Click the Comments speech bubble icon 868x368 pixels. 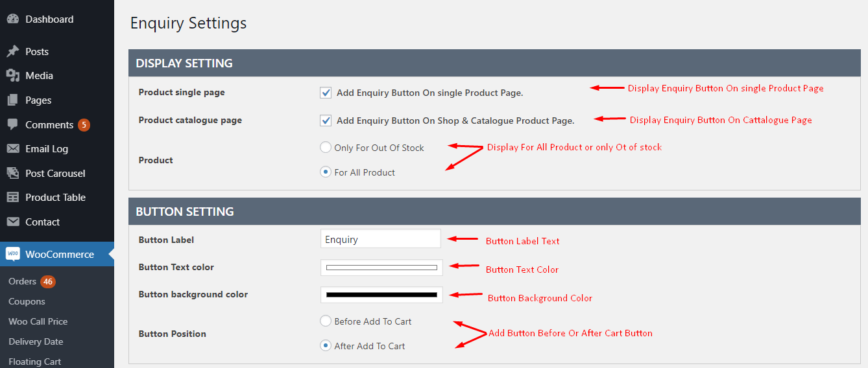tap(13, 124)
